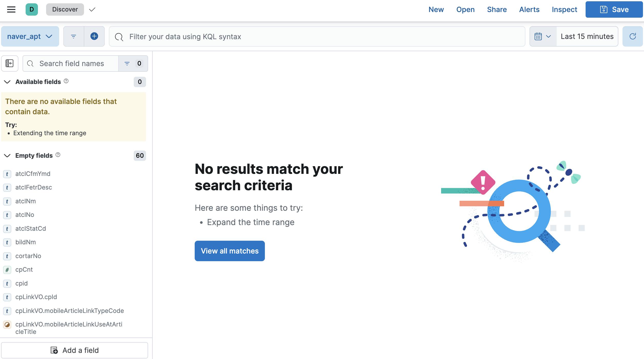This screenshot has width=644, height=359.
Task: Open the filter options menu icon
Action: point(74,36)
